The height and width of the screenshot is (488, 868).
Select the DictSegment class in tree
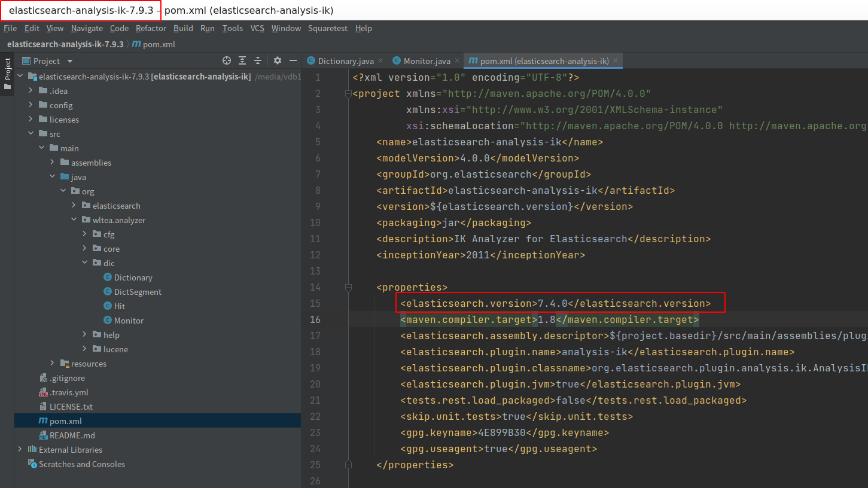[132, 292]
